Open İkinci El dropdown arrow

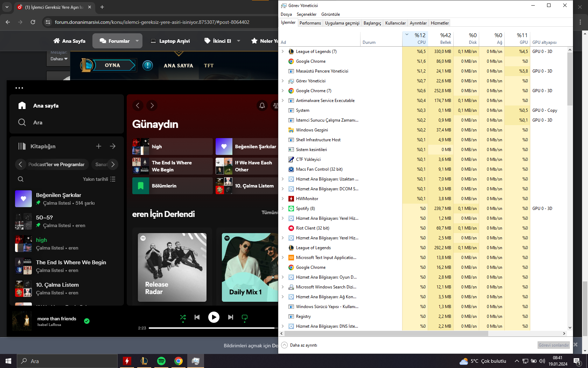click(239, 41)
